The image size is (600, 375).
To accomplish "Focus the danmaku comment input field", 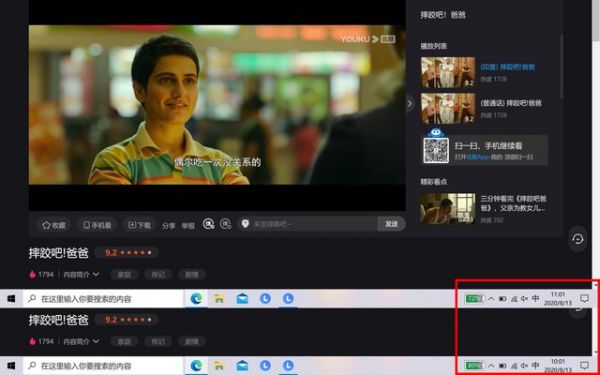I will pos(314,224).
